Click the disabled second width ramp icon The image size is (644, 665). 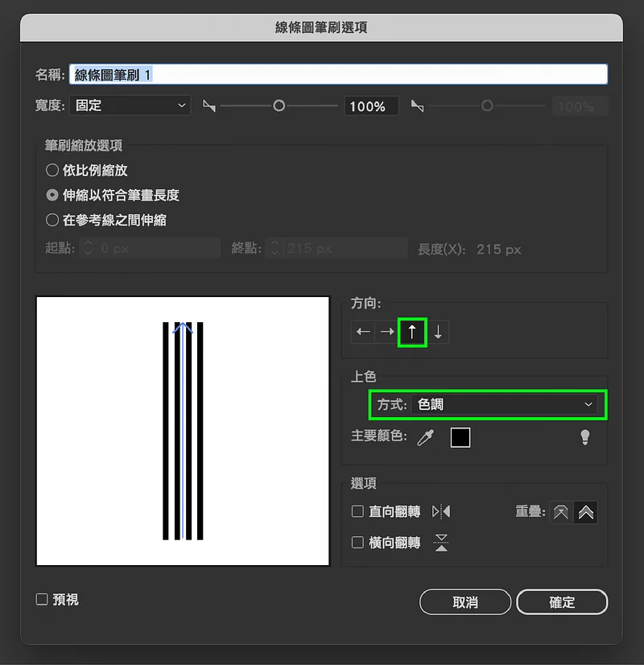pyautogui.click(x=418, y=106)
